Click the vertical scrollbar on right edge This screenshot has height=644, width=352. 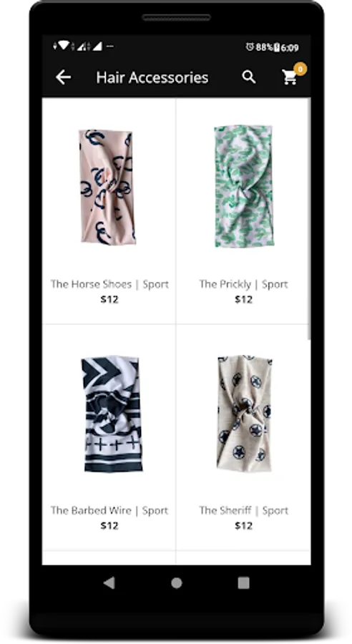[x=309, y=219]
